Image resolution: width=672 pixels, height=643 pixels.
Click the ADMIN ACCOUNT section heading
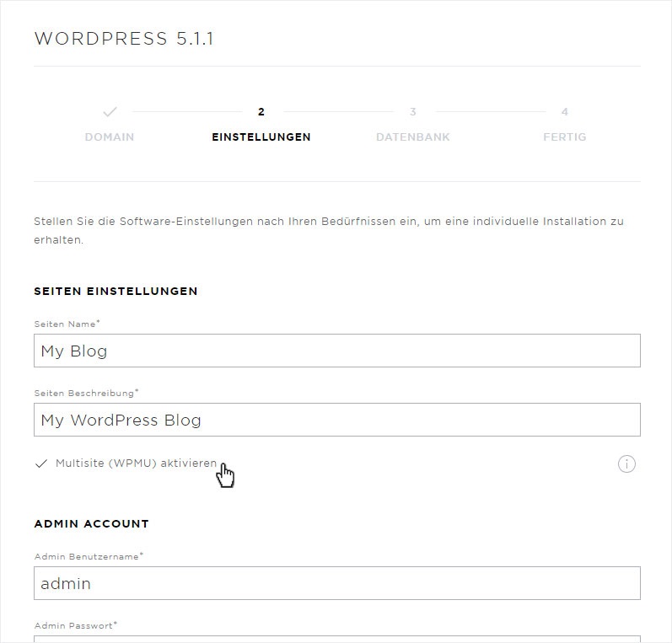[91, 523]
